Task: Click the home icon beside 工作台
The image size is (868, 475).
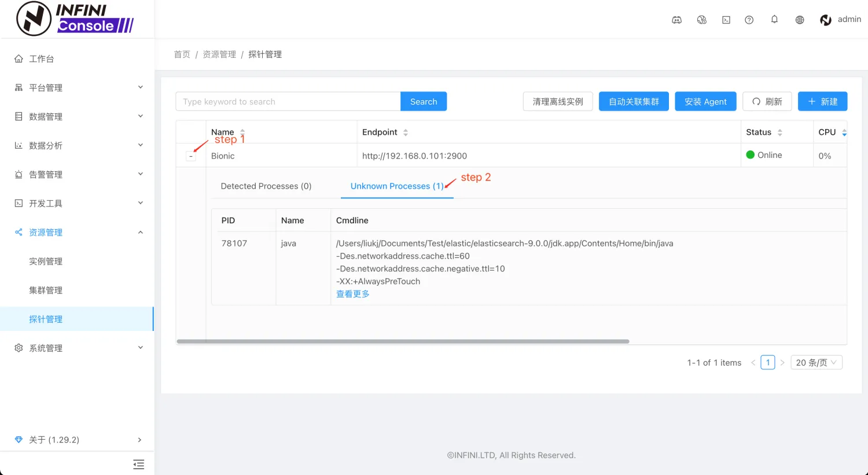Action: 19,58
